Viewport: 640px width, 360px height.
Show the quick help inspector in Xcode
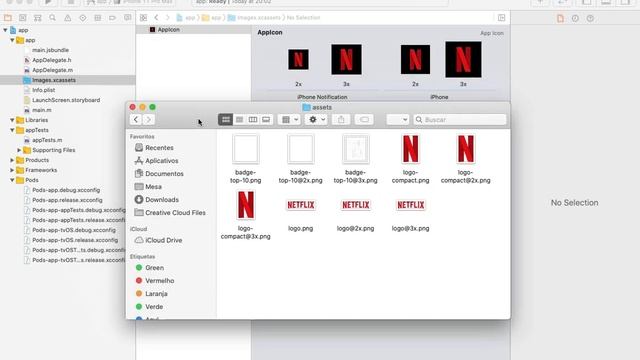tap(590, 18)
